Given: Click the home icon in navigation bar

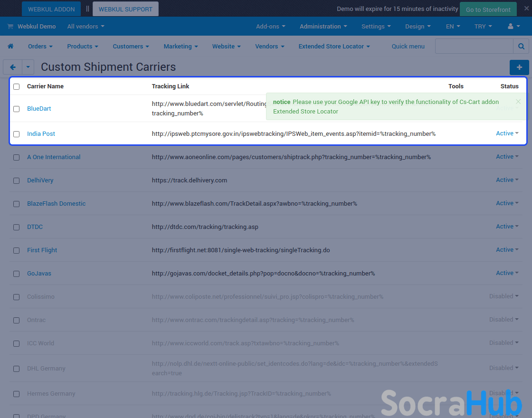Looking at the screenshot, I should click(10, 46).
